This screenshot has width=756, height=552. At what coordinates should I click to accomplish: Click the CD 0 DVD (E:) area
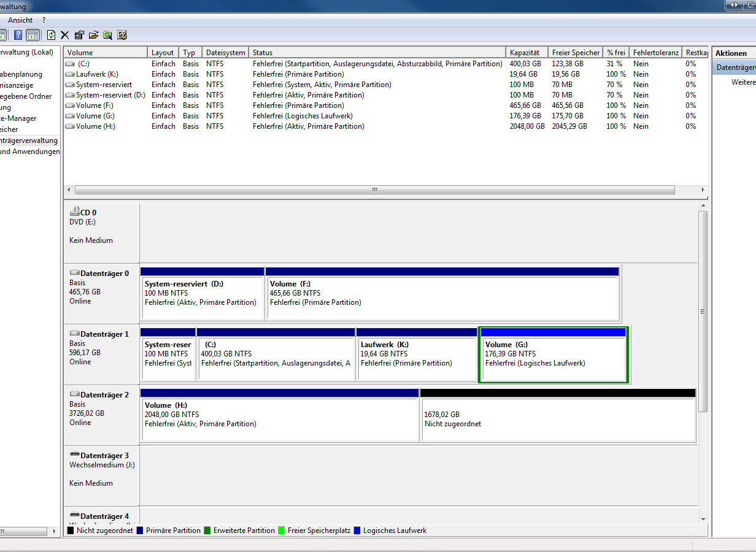(x=101, y=233)
